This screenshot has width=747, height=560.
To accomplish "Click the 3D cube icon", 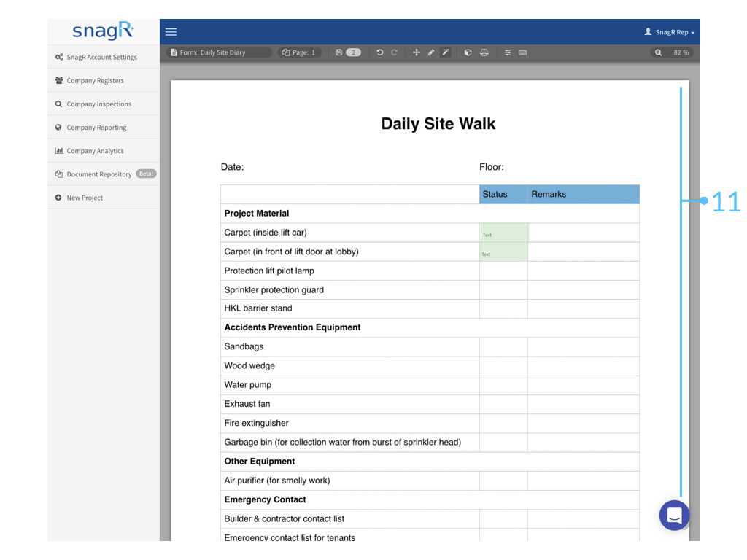I will point(468,52).
